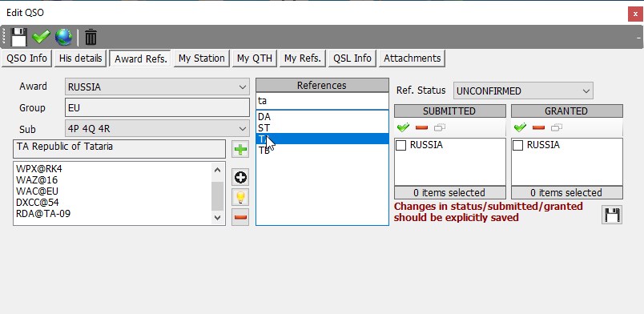Click the Group field containing EU

point(157,108)
